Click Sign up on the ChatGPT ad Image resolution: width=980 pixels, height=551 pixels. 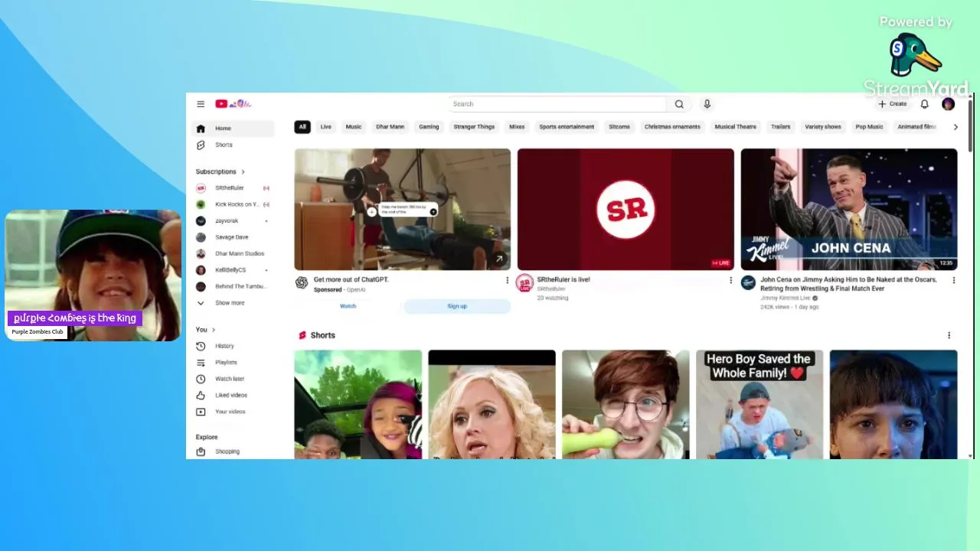[457, 306]
